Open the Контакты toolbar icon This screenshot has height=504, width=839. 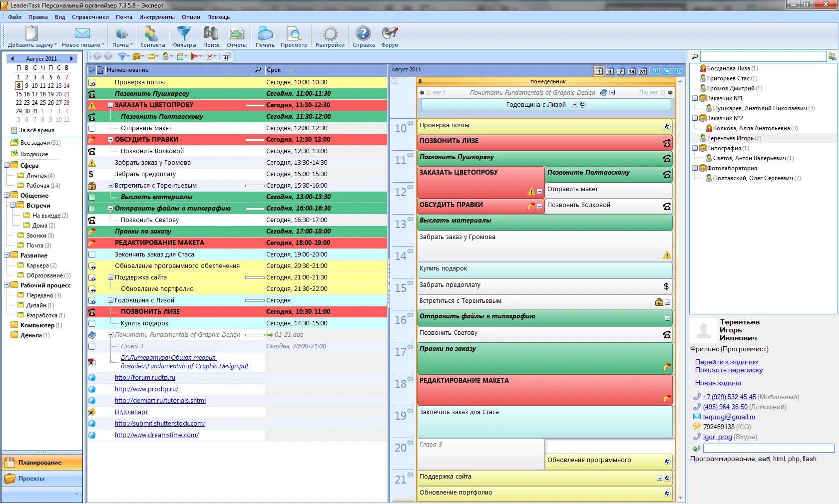[152, 33]
